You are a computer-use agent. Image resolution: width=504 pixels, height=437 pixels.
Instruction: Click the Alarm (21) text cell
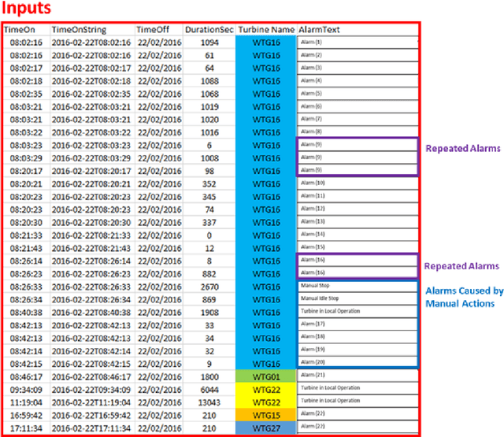[358, 375]
